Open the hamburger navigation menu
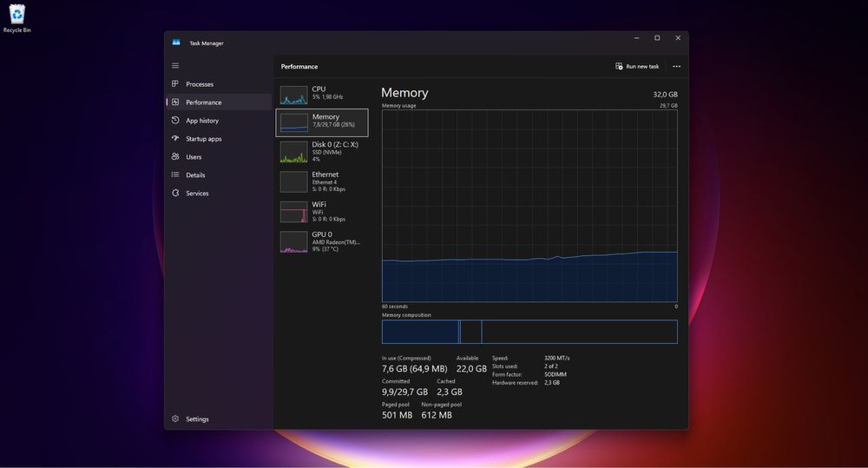 [x=175, y=65]
